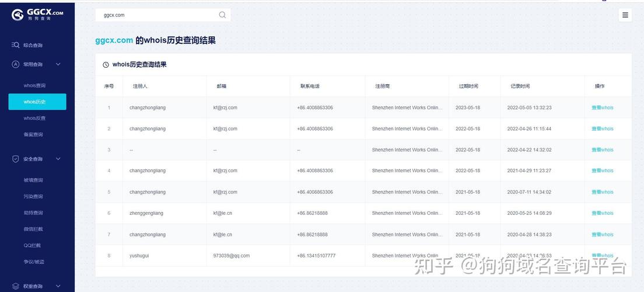Select registrant zhenggengliang in row 6
Screen dimensions: 644x292
pos(146,213)
